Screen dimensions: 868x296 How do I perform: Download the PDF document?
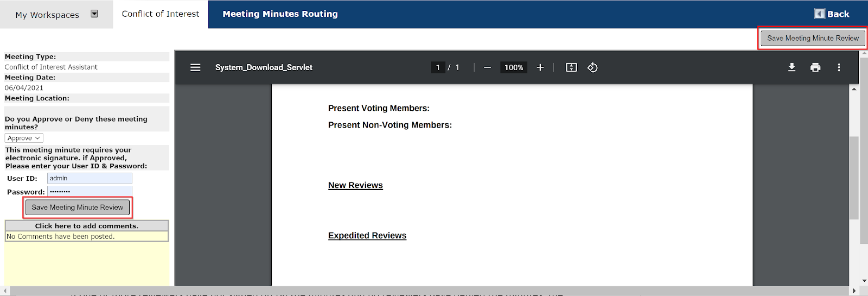[792, 67]
